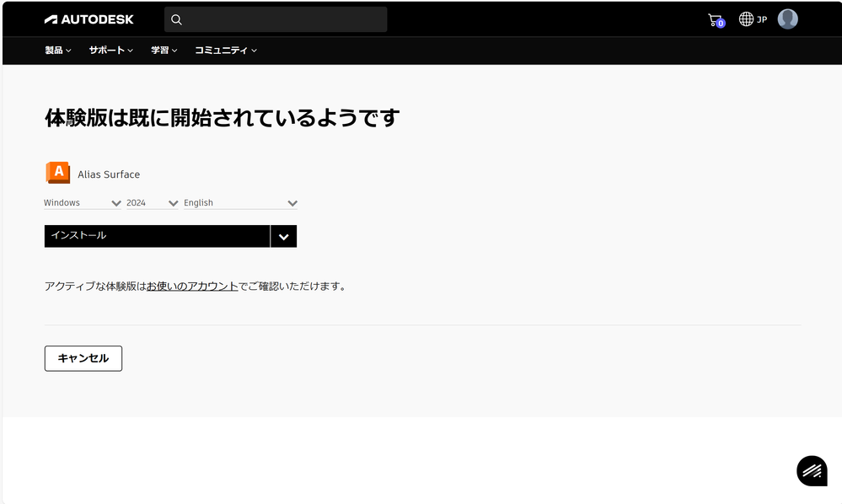The width and height of the screenshot is (842, 504).
Task: Follow the お使いのアカウント link
Action: pos(192,286)
